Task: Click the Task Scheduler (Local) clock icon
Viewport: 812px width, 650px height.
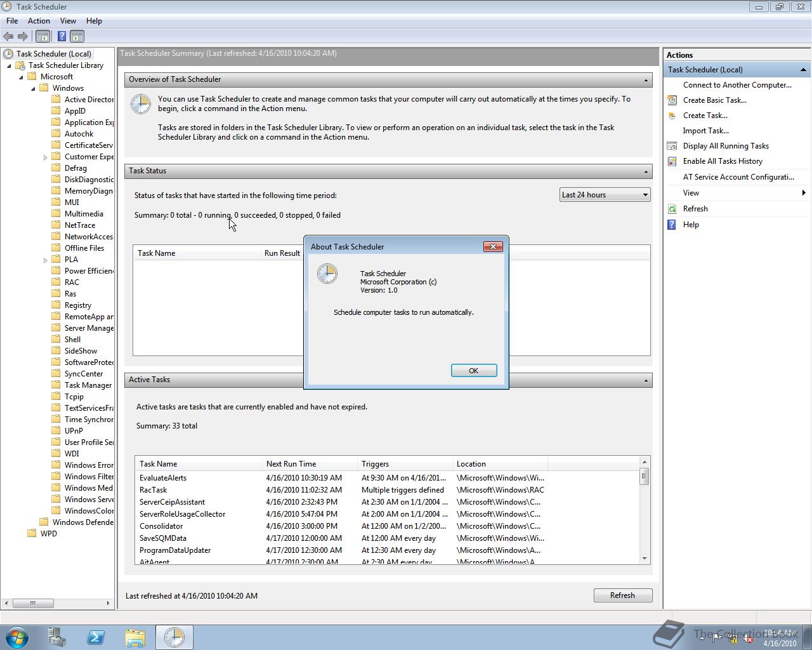Action: coord(8,54)
